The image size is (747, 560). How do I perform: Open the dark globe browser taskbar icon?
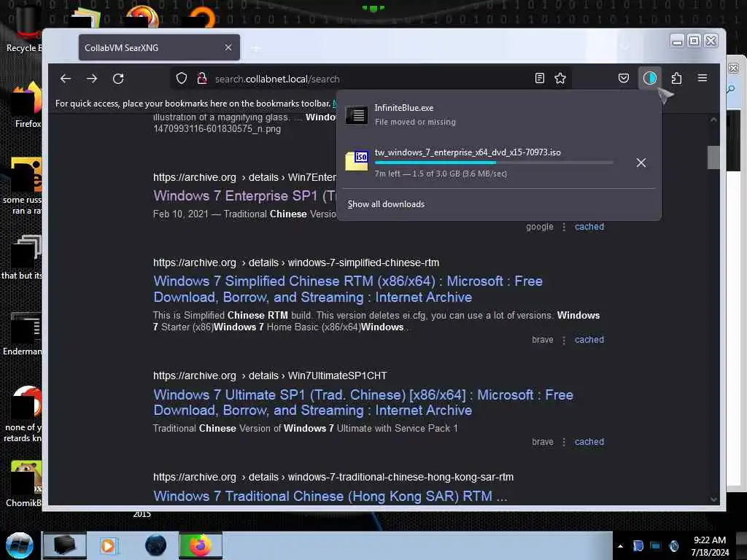155,545
